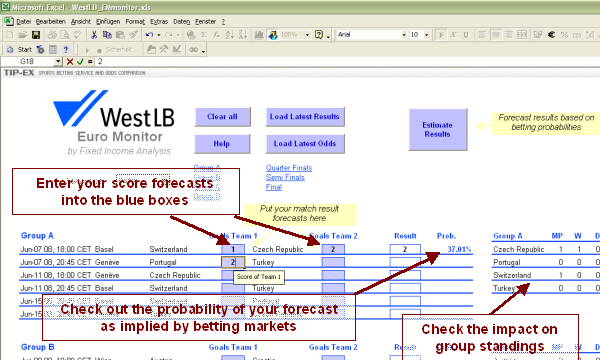Toggle underline formatting
This screenshot has width=600, height=360.
tap(466, 35)
